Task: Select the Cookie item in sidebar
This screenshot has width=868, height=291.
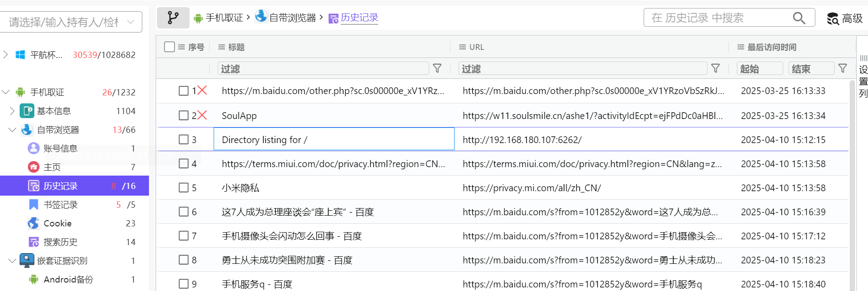Action: [58, 223]
